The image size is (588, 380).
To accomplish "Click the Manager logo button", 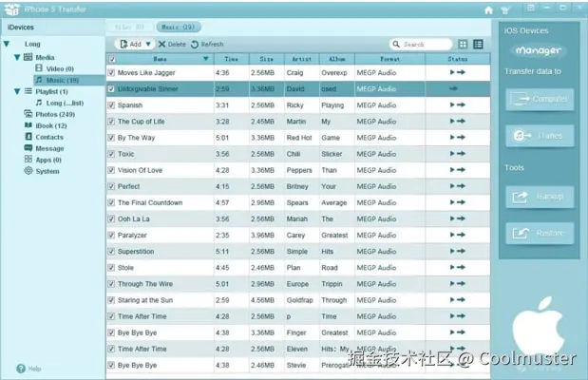I will pos(538,50).
